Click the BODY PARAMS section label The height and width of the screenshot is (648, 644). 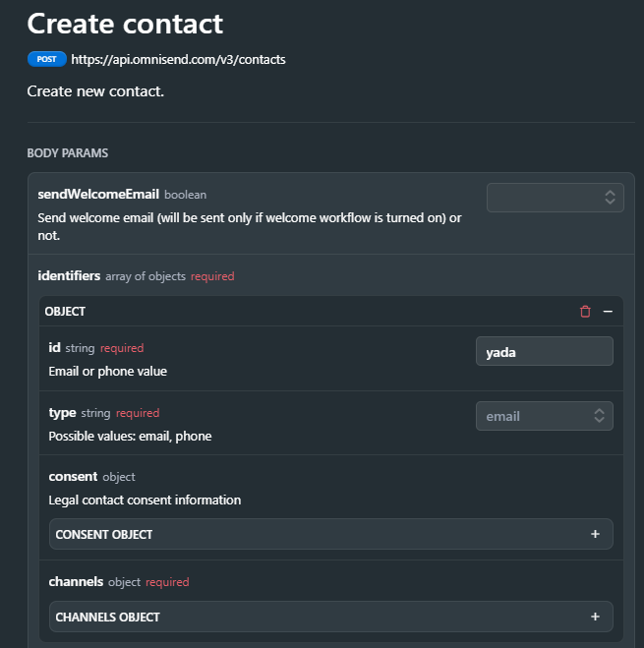68,153
